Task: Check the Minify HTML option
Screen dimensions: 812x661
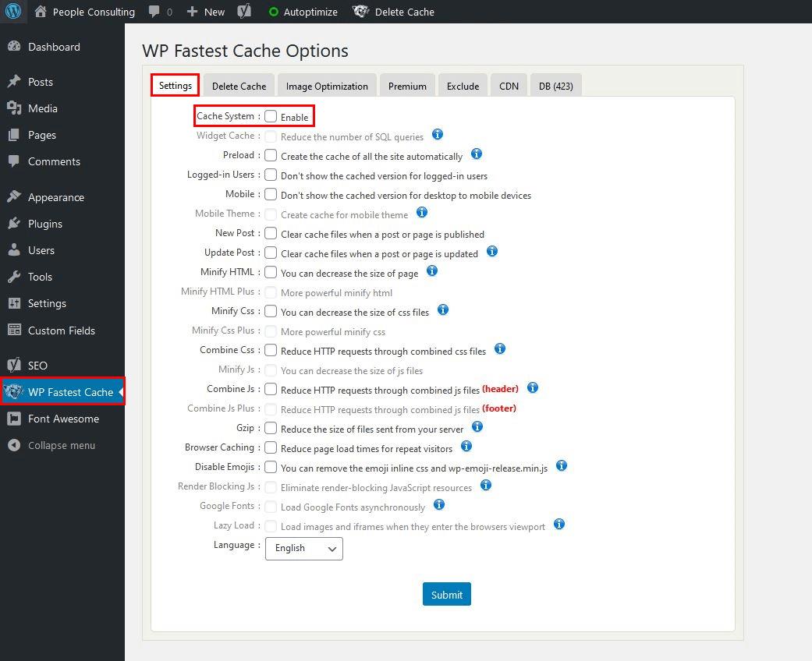Action: coord(269,273)
